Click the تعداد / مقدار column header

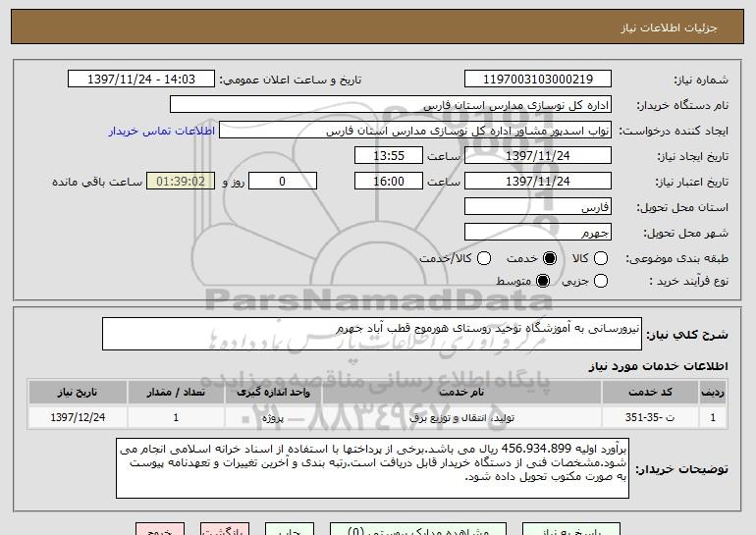[176, 393]
